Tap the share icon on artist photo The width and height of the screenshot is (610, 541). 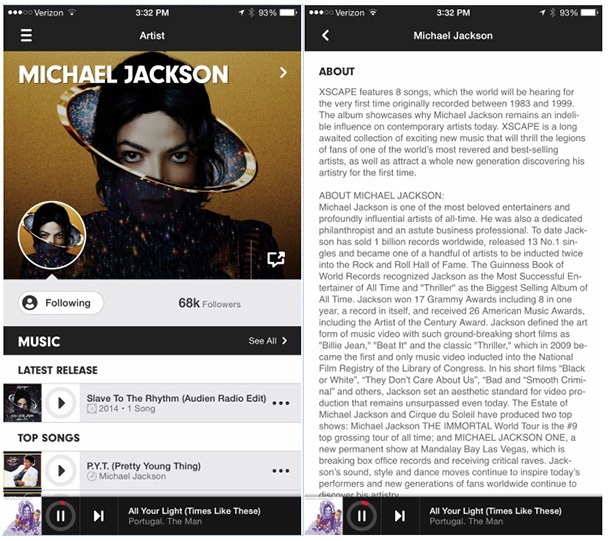[276, 259]
